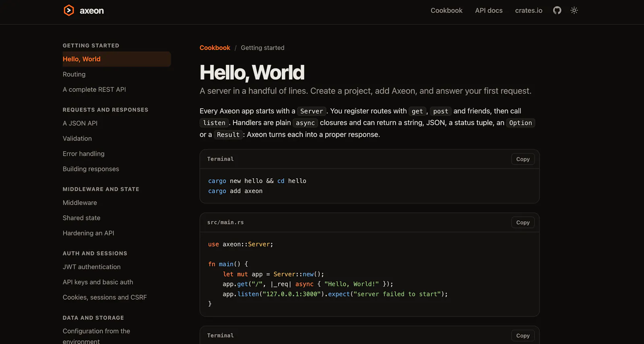Go to JWT authentication page

click(x=91, y=267)
